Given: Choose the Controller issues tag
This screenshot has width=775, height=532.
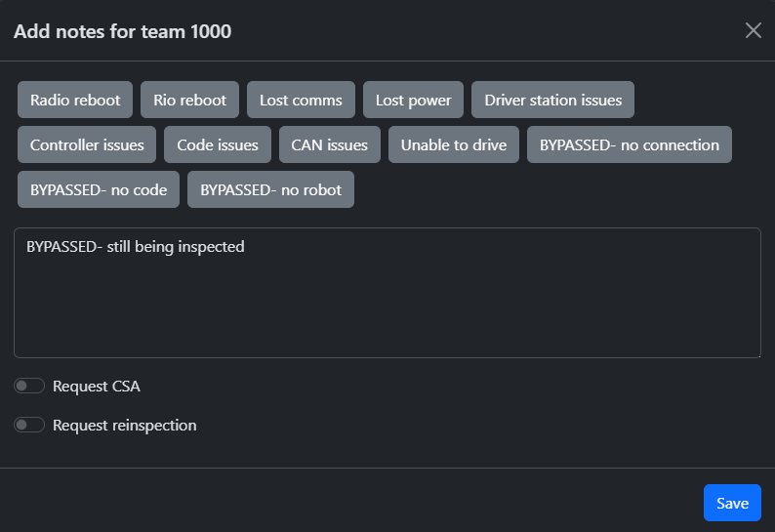Looking at the screenshot, I should [87, 144].
